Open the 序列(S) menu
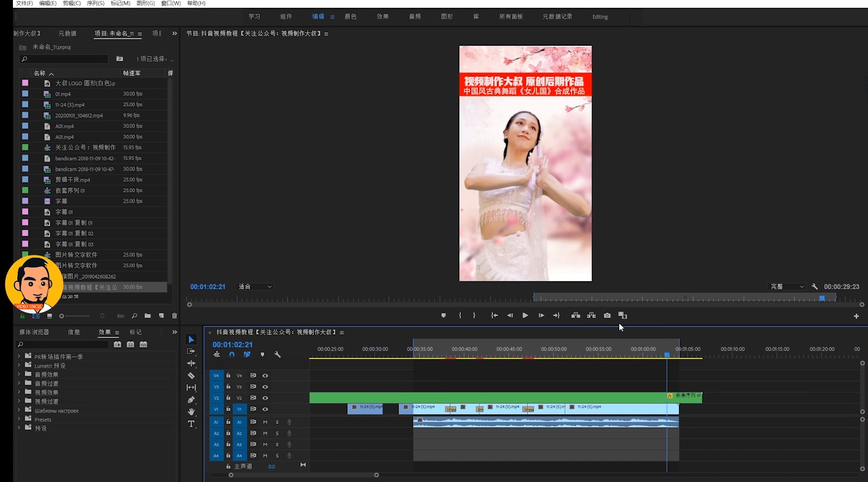The height and width of the screenshot is (482, 868). (x=95, y=3)
